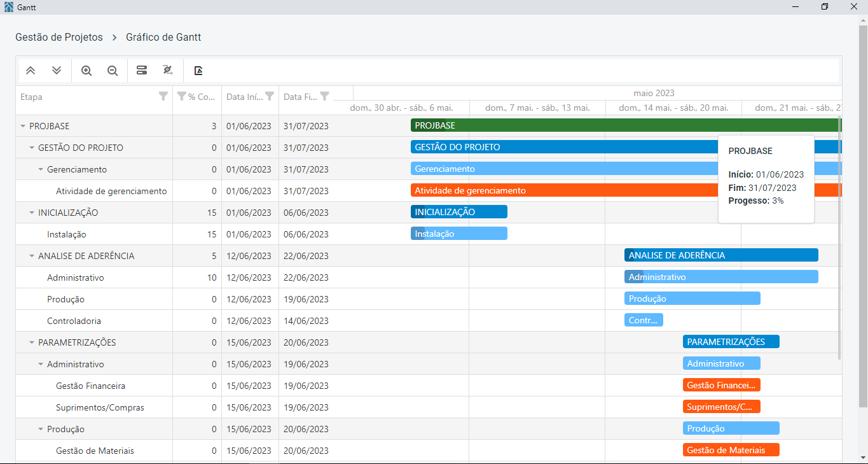The width and height of the screenshot is (868, 464).
Task: Open the % Concluído column filter
Action: [182, 96]
